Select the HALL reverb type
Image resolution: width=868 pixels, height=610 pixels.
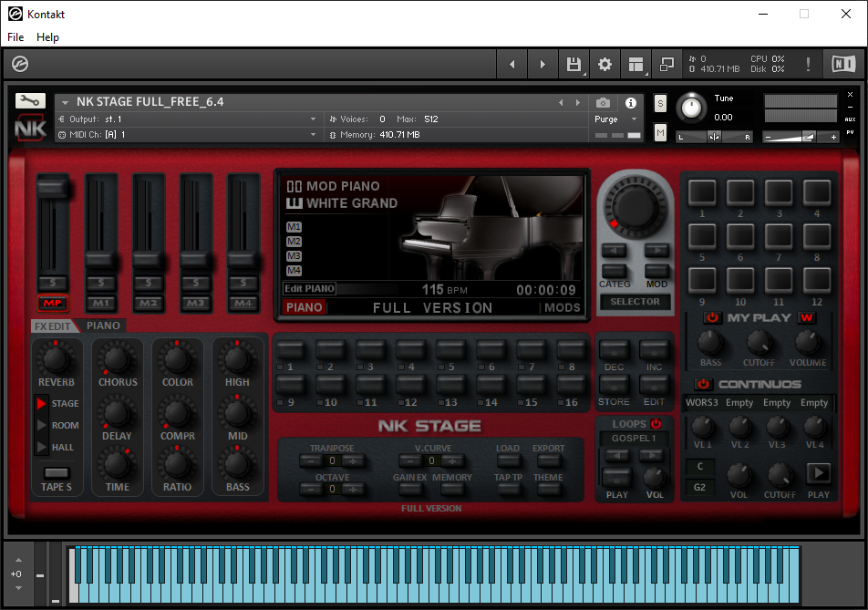tap(55, 447)
